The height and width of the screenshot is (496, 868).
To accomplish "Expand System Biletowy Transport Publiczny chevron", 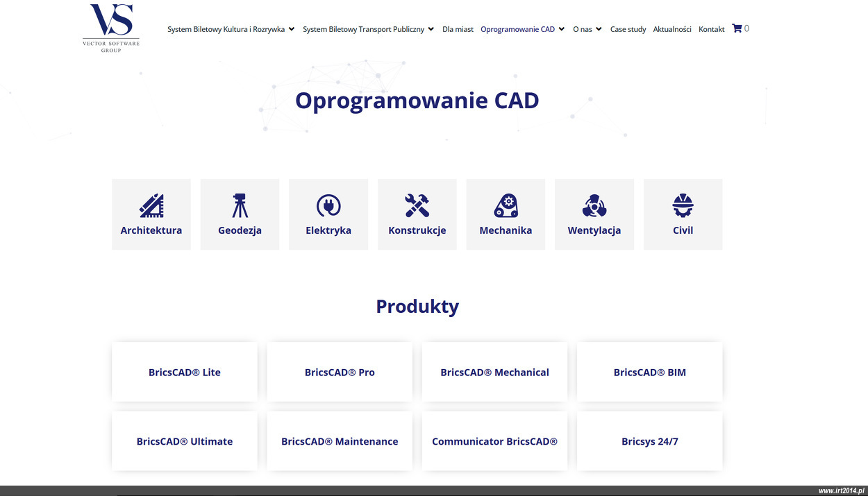I will (431, 29).
